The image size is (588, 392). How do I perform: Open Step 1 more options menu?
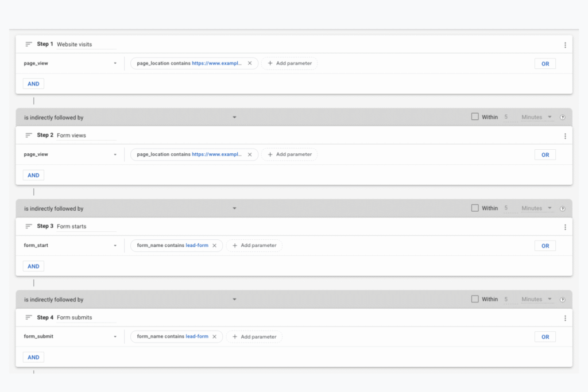pyautogui.click(x=565, y=45)
